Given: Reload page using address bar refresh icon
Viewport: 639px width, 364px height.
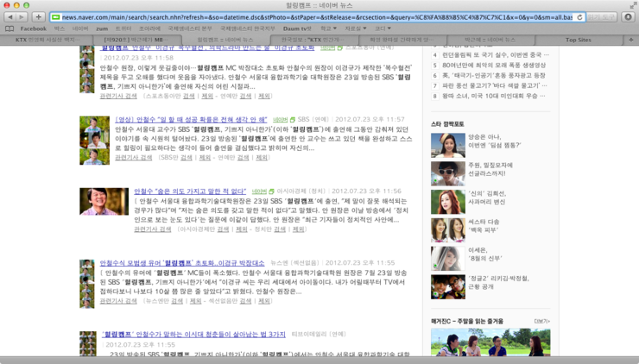Looking at the screenshot, I should click(579, 17).
